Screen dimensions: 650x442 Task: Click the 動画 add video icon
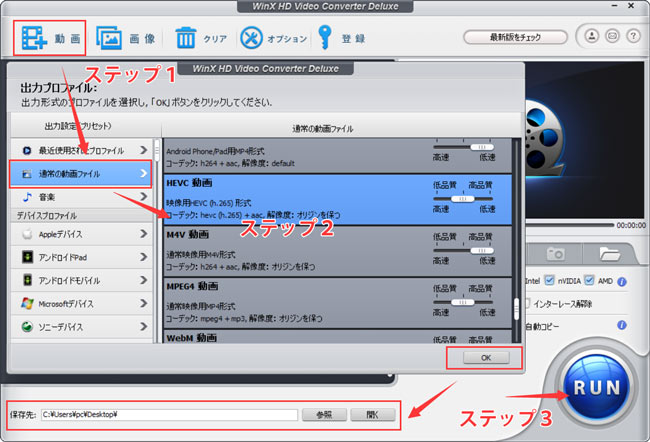tap(34, 38)
